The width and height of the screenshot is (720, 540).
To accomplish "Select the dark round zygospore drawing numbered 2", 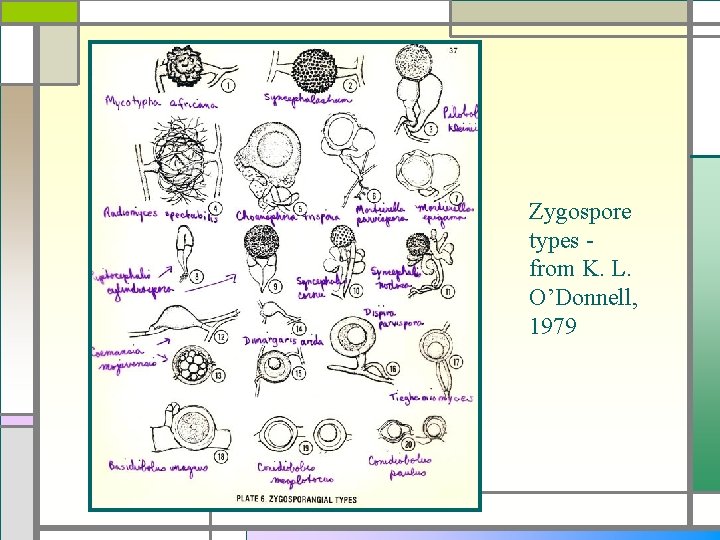I will pos(315,71).
